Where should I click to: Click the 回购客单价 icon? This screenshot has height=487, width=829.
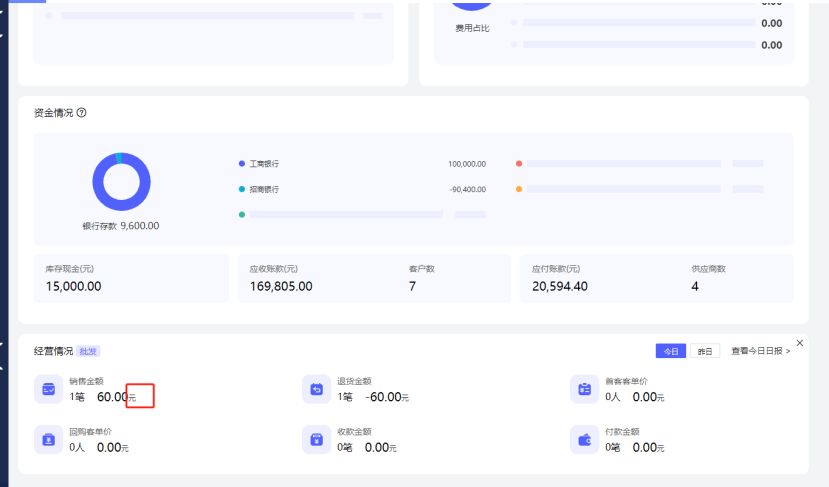48,440
